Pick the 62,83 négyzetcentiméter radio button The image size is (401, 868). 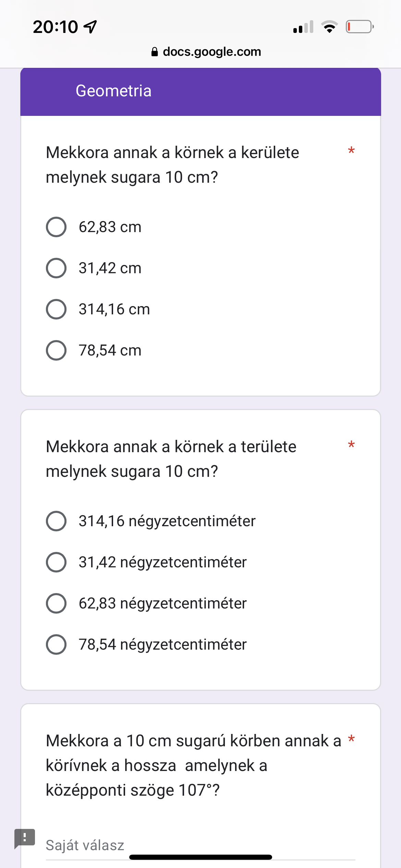tap(56, 603)
